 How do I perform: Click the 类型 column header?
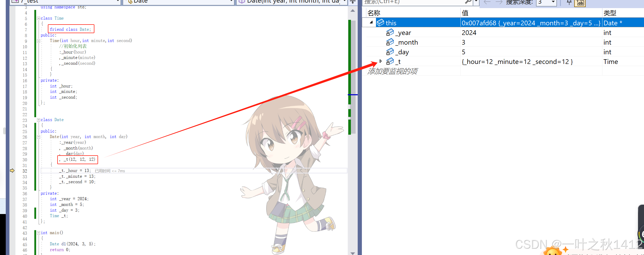click(x=610, y=13)
